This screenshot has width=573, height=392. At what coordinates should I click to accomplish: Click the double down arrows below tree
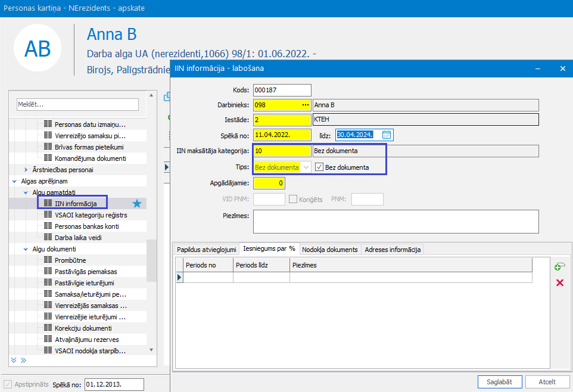pos(14,360)
